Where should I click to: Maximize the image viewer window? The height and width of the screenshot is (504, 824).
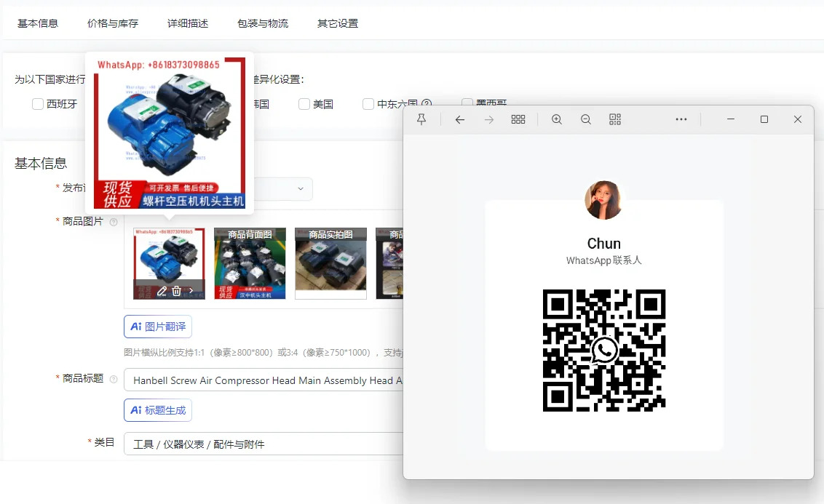tap(764, 120)
